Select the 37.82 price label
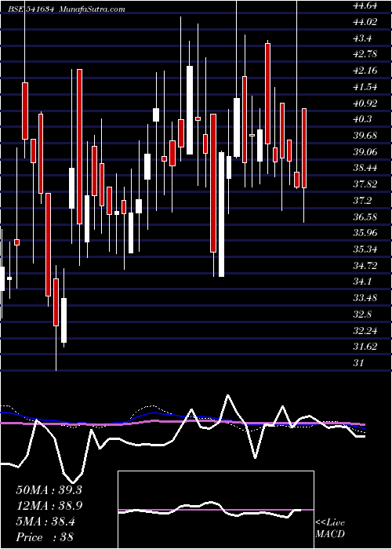Screen dimensions: 392x549 tap(365, 184)
